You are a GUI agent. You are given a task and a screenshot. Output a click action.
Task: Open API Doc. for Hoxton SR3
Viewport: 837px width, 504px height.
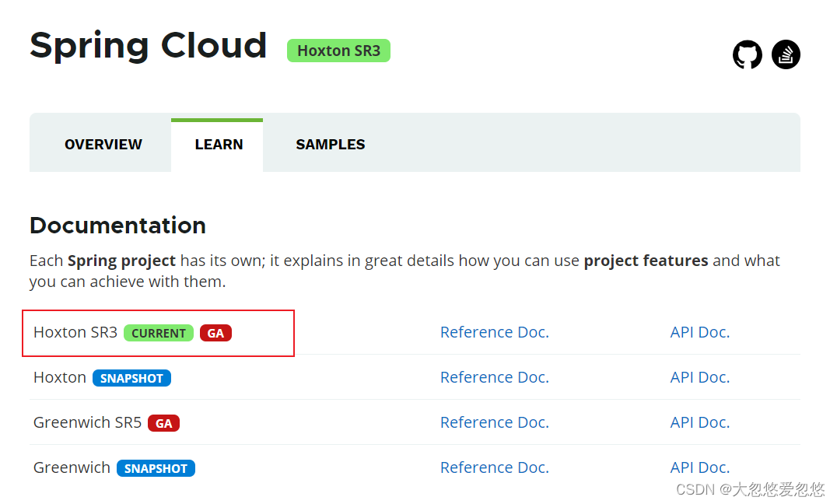point(700,332)
